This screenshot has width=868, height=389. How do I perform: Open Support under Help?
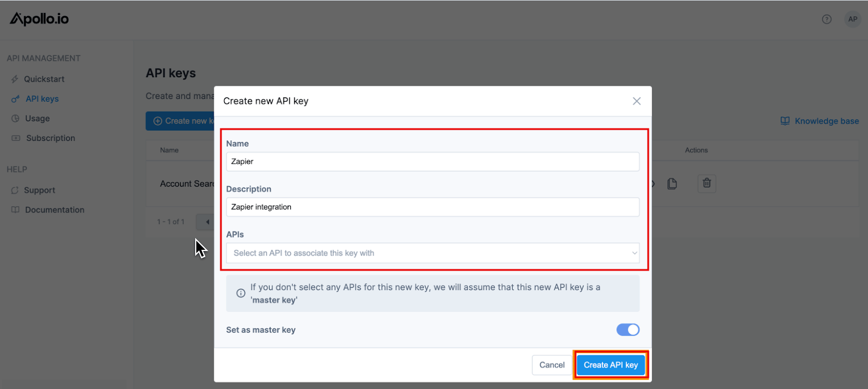tap(40, 191)
